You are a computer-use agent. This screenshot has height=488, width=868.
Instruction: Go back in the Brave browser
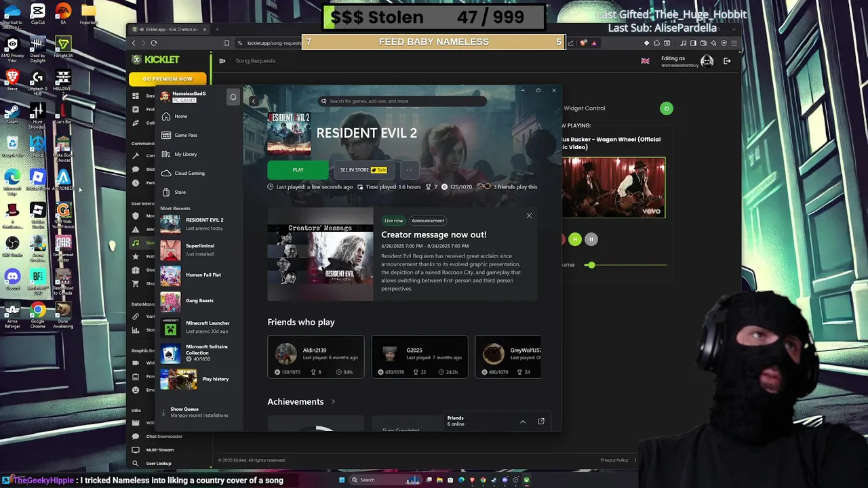(x=134, y=43)
